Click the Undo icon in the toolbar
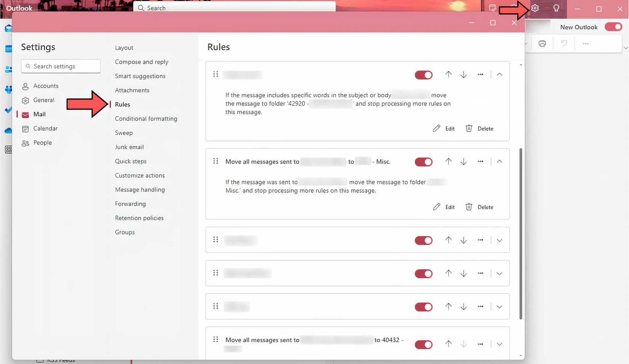The width and height of the screenshot is (629, 364). [x=563, y=43]
